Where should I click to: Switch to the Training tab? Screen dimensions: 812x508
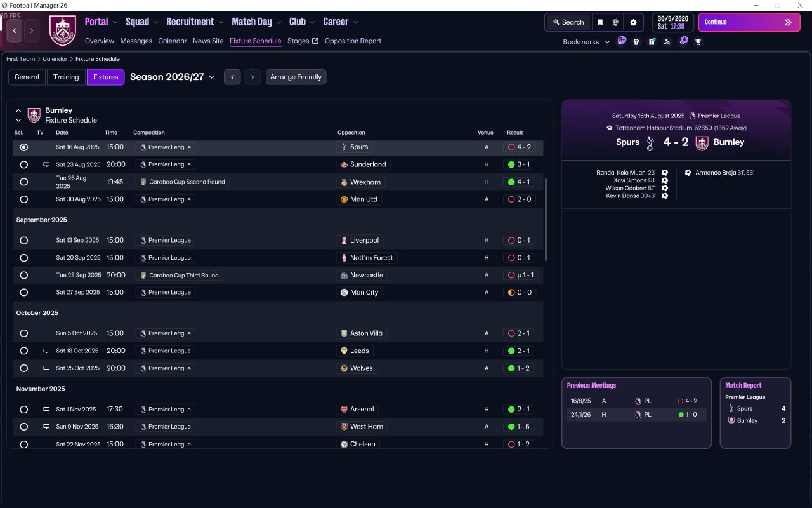[66, 77]
